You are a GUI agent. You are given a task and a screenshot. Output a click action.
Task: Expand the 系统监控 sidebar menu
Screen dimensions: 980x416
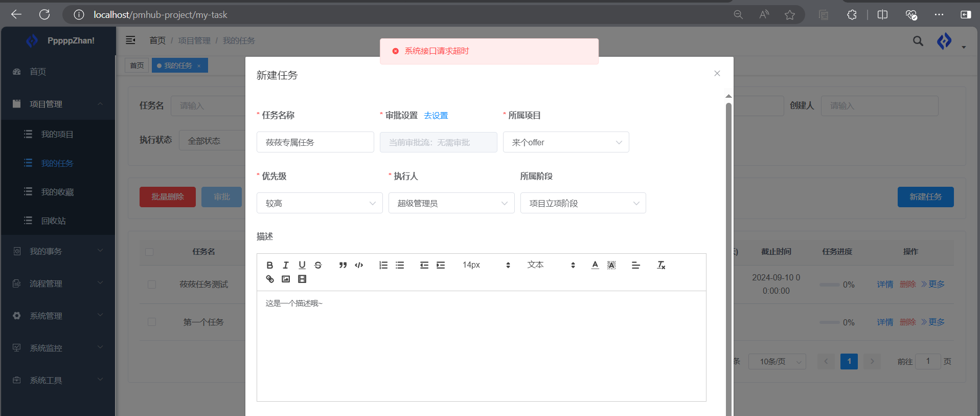(58, 348)
